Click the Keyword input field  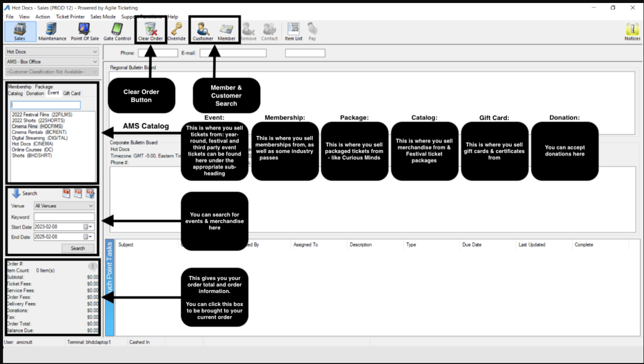click(x=64, y=217)
